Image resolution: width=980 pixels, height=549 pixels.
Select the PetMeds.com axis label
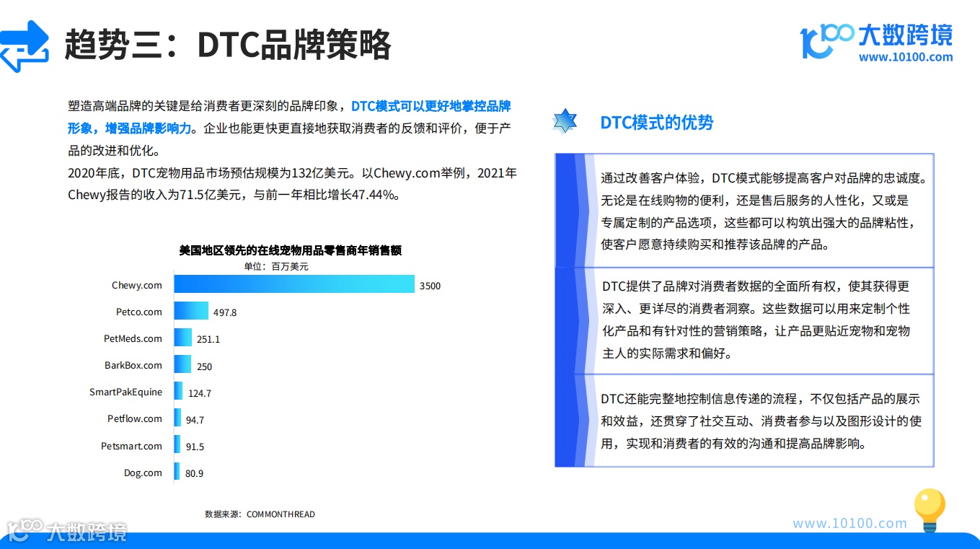click(x=133, y=338)
